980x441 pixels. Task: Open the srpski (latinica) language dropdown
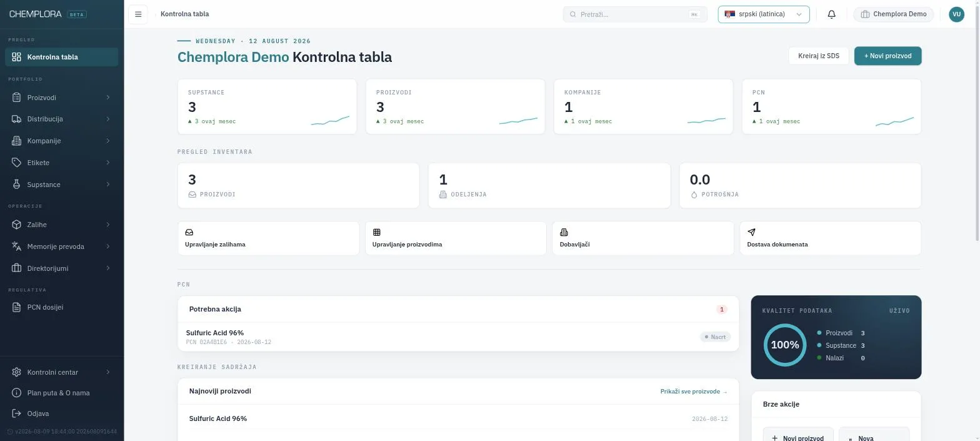[764, 14]
